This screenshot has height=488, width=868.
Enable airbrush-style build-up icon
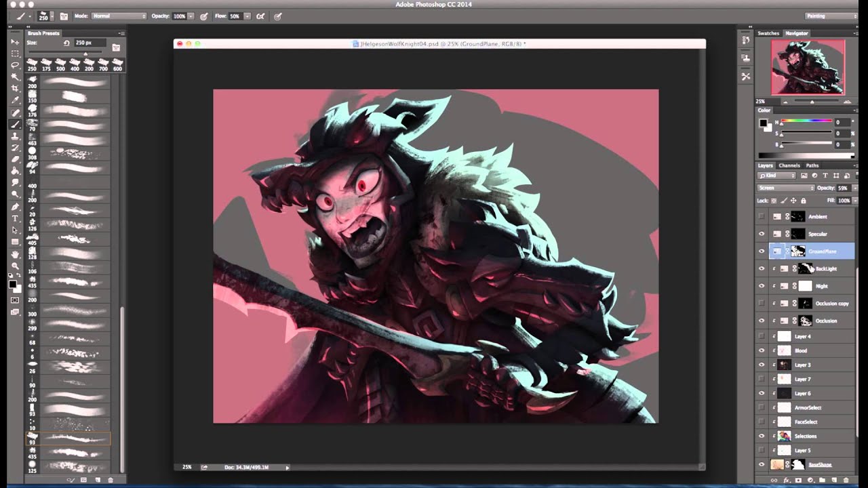(x=260, y=16)
